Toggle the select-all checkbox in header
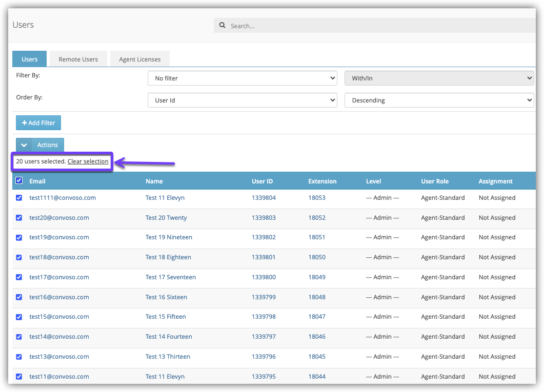Screen dimensions: 544x392 (x=19, y=180)
